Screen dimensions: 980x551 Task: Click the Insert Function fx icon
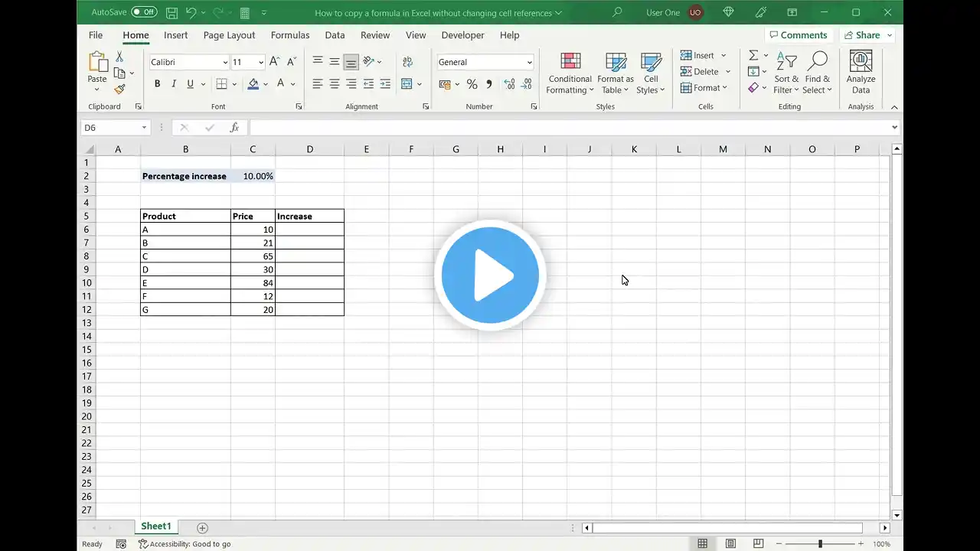click(235, 128)
